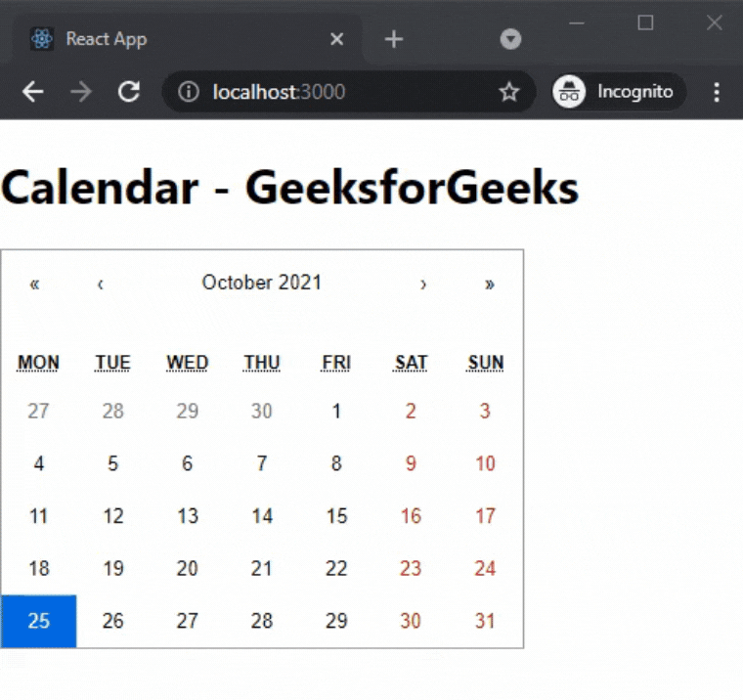The image size is (743, 700).
Task: Open Chrome's three-dot menu
Action: 717,92
